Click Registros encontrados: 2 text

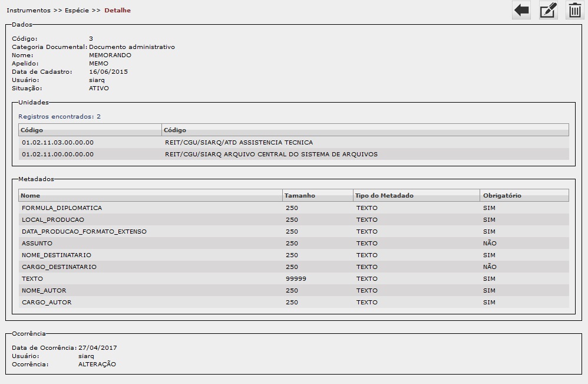(x=60, y=116)
